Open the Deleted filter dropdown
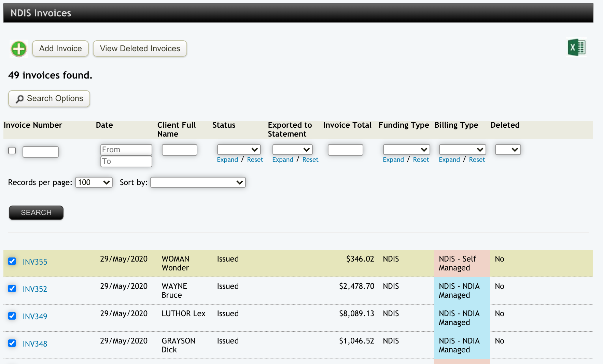 tap(508, 150)
